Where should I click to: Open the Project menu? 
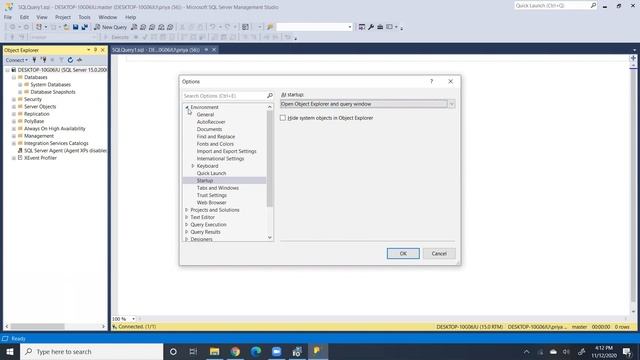pyautogui.click(x=63, y=17)
